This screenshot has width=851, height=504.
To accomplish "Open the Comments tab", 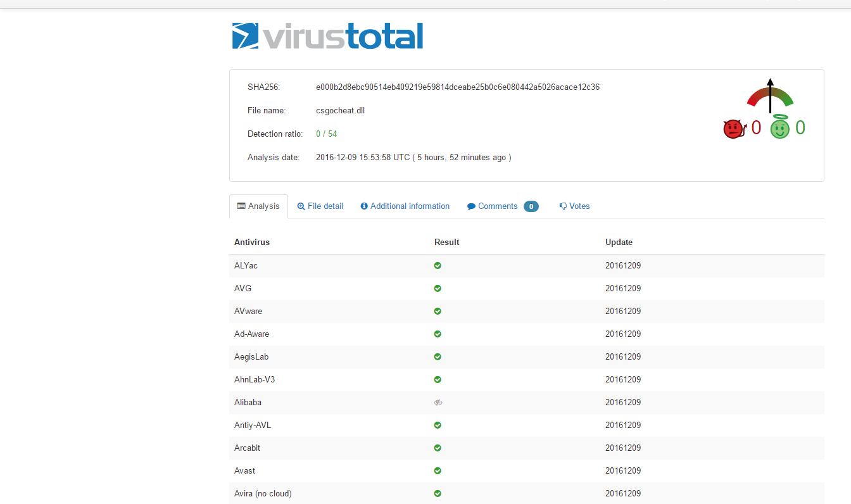I will [503, 206].
